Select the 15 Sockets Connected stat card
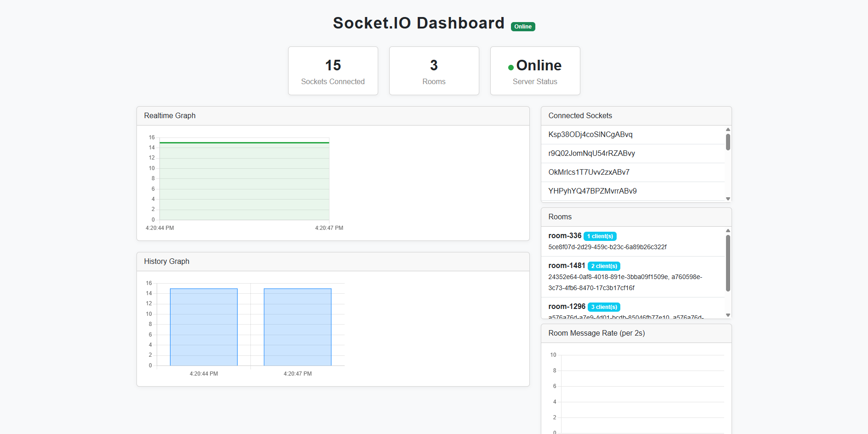 [333, 70]
